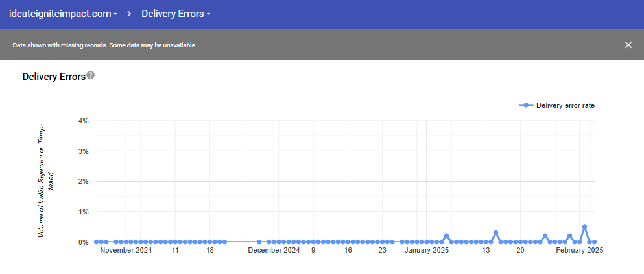Click the missing records warning message text
Screen dimensions: 644x274
(104, 45)
